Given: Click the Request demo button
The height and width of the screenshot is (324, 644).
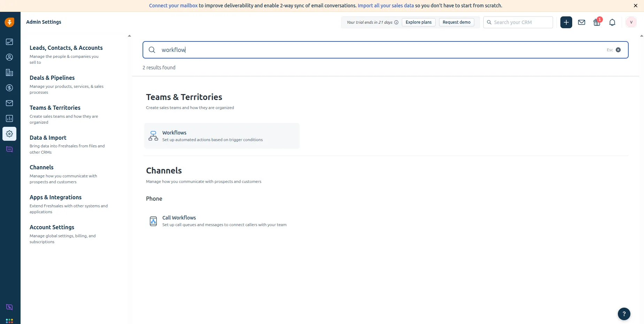Looking at the screenshot, I should tap(457, 22).
